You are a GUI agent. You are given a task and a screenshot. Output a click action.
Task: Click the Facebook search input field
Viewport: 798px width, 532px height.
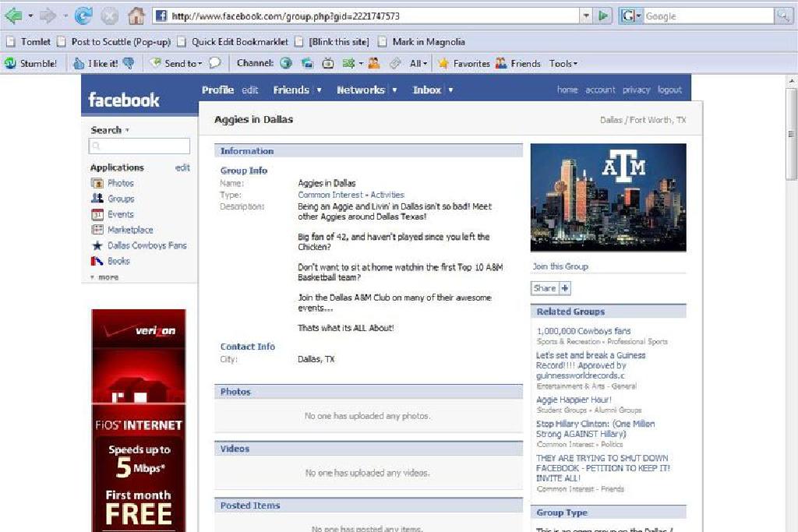(x=139, y=146)
